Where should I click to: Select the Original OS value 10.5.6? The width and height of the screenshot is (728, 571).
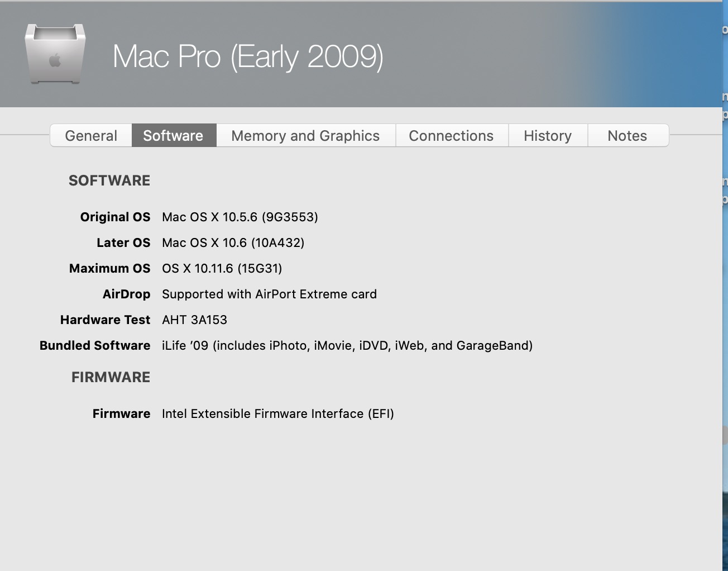coord(240,217)
